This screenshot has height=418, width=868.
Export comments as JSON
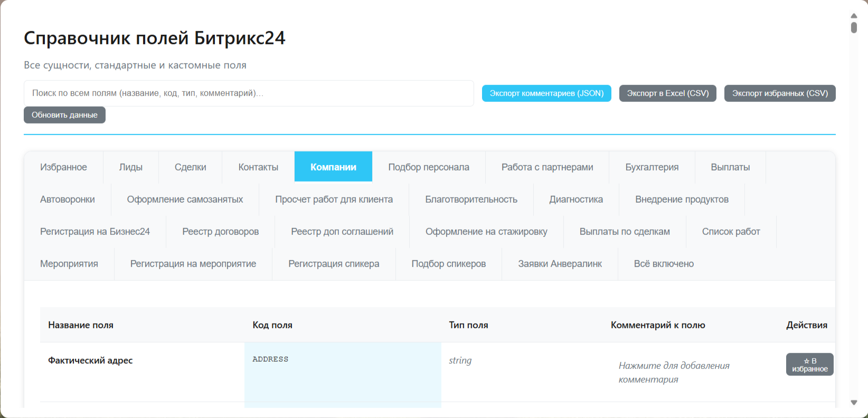coord(546,93)
